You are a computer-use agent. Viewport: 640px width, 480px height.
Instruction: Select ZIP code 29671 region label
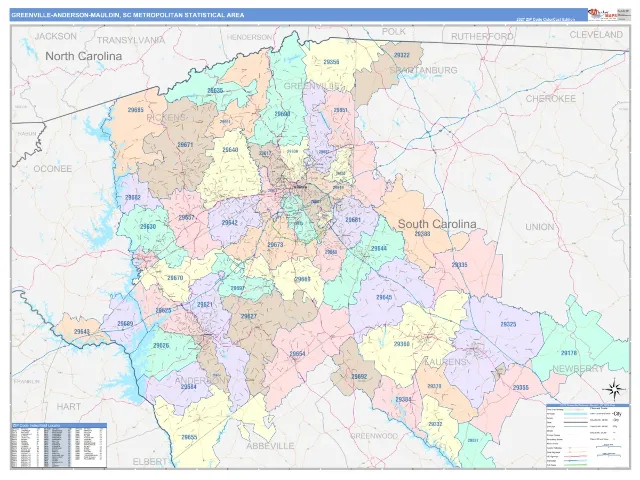[185, 144]
